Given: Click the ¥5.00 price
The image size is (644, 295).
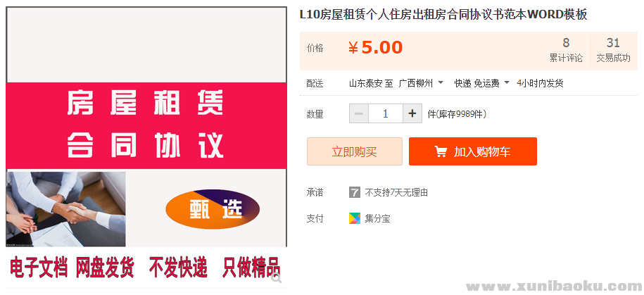Looking at the screenshot, I should (376, 47).
